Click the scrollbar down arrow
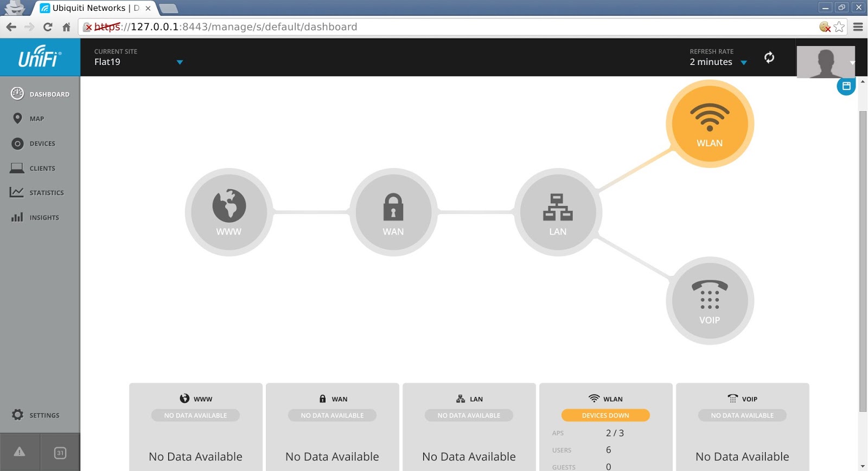 coord(863,466)
